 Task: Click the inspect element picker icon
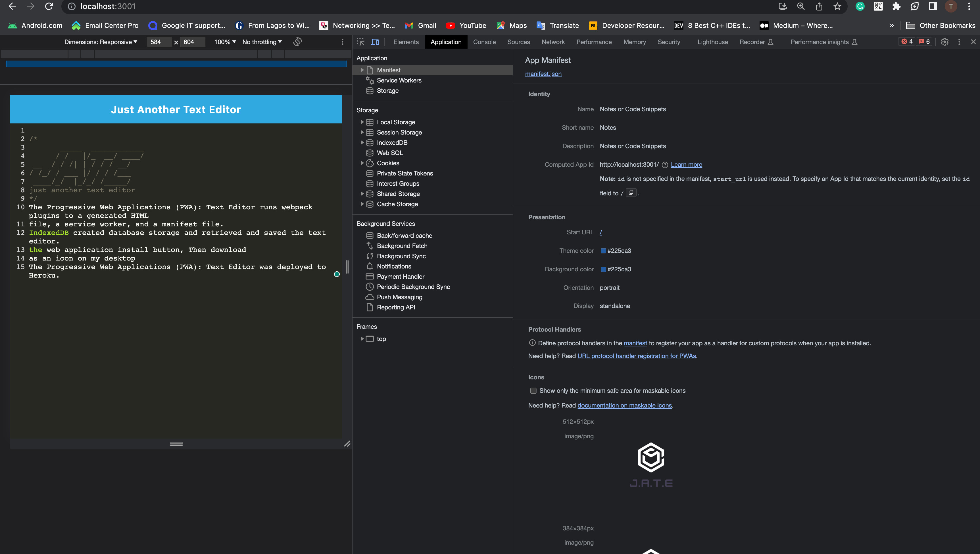[360, 42]
